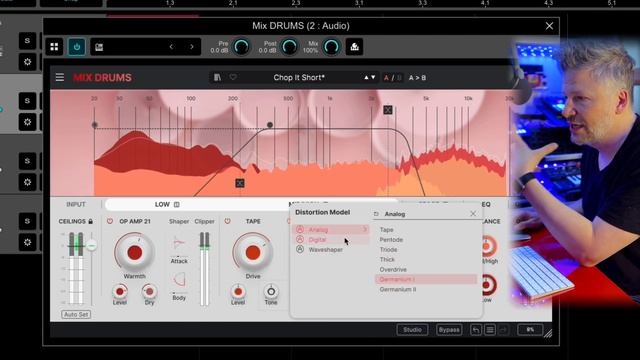Viewport: 640px width, 360px height.
Task: Go to next host preset arrow
Action: click(192, 47)
